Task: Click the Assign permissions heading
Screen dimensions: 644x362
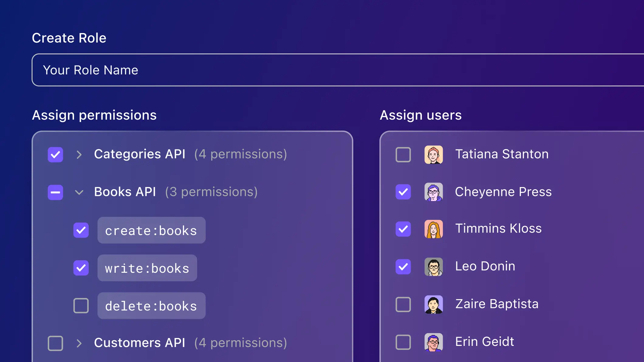Action: tap(94, 115)
